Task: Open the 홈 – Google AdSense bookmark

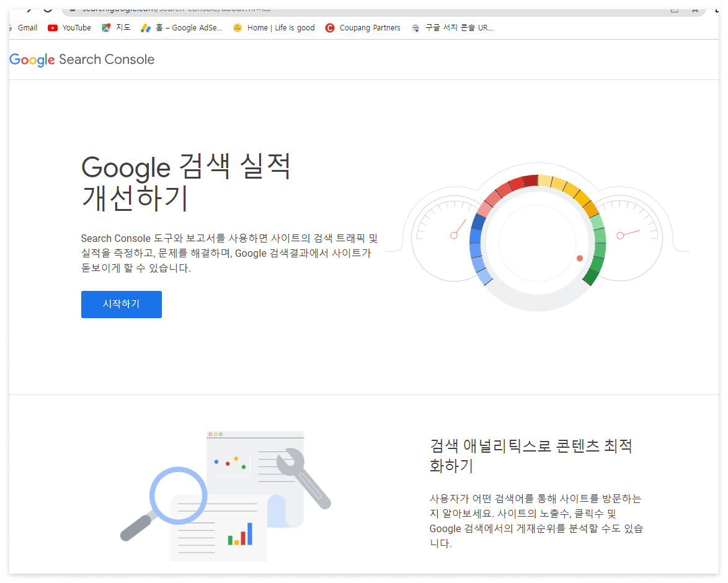Action: tap(182, 28)
